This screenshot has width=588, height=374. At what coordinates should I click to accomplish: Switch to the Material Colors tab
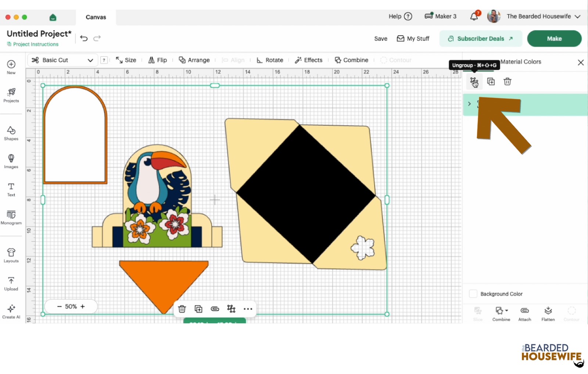point(521,62)
